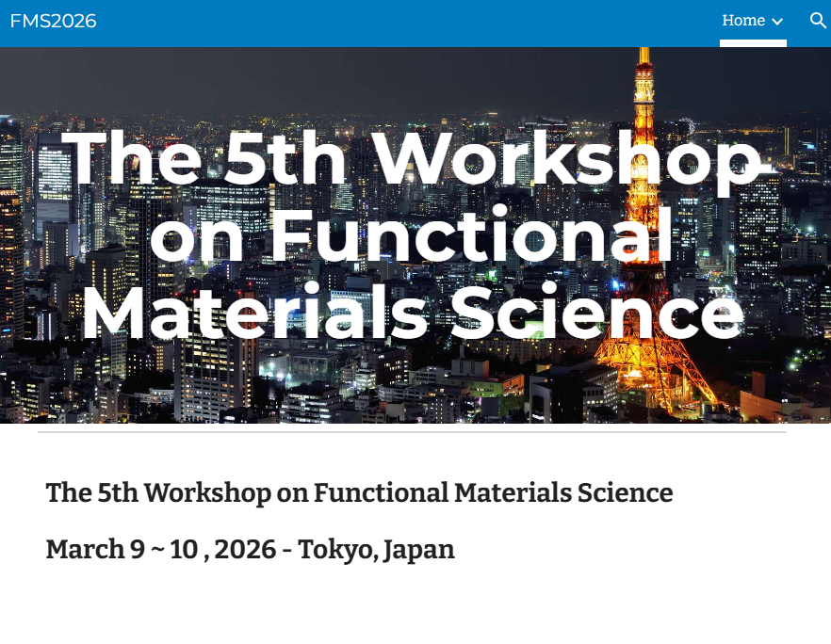
Task: Click the horizontal divider below the banner
Action: tap(412, 432)
